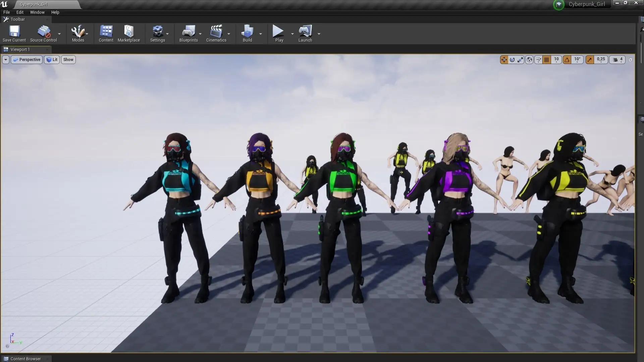Open Marketplace from the toolbar
This screenshot has height=362, width=644.
pos(128,34)
